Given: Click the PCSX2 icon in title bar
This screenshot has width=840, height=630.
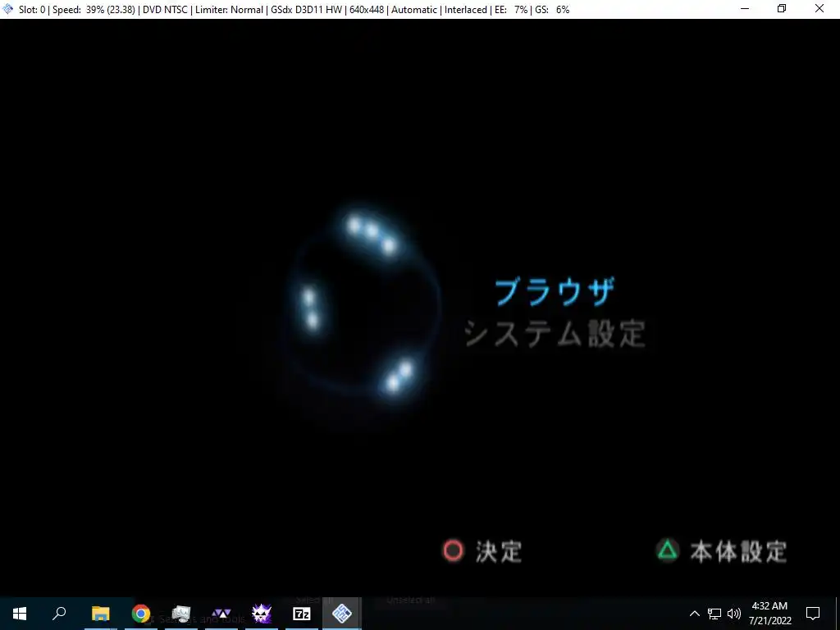Looking at the screenshot, I should coord(8,9).
